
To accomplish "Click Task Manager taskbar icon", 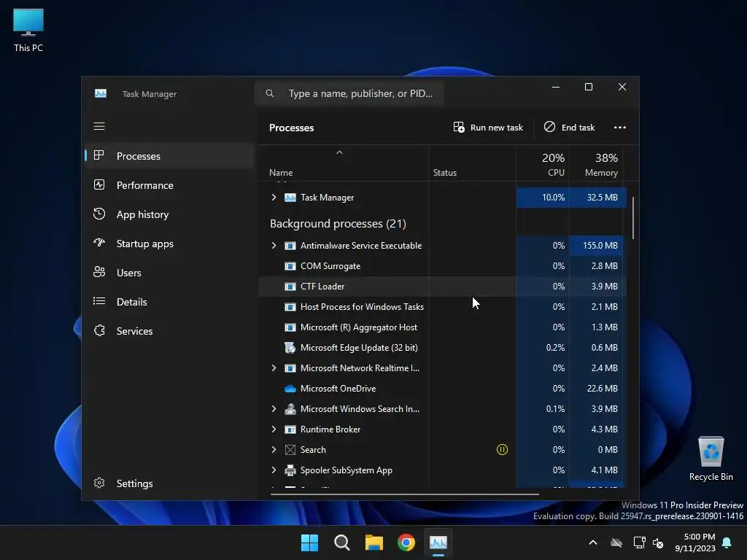I will (x=438, y=542).
